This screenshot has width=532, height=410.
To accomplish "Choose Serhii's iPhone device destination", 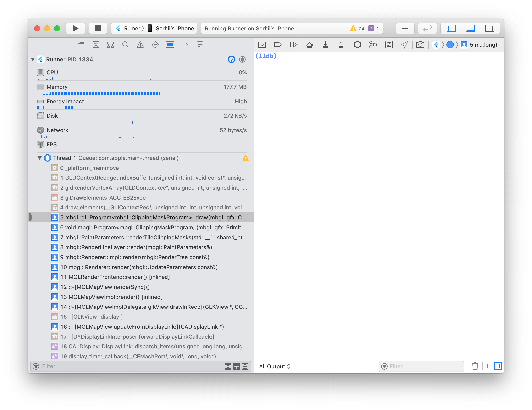I will (x=171, y=28).
